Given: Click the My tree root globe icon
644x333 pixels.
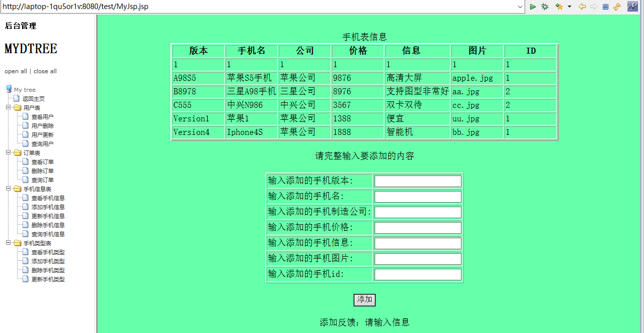Looking at the screenshot, I should point(9,89).
